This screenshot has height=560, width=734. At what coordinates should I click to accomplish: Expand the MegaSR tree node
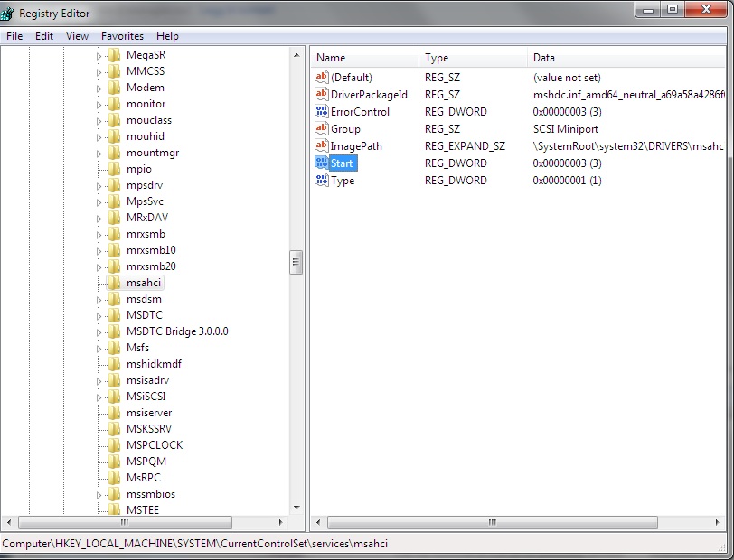click(x=99, y=56)
